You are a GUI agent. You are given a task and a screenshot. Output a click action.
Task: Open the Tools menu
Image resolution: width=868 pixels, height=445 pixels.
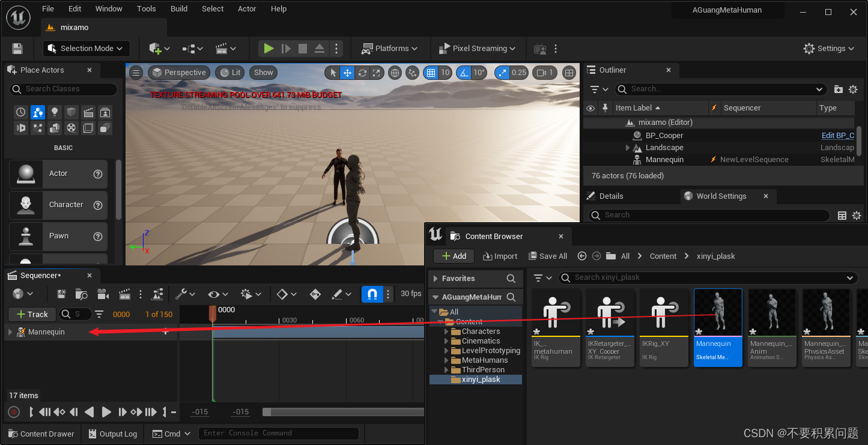(147, 9)
